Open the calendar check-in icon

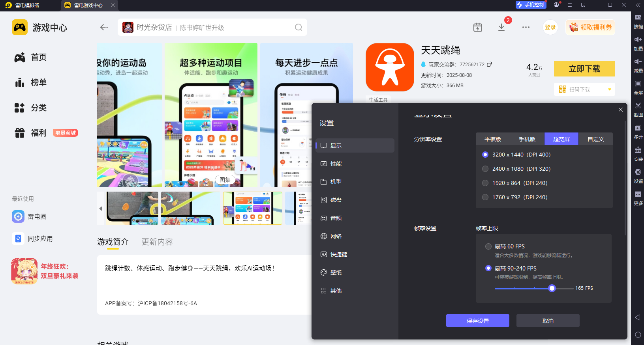478,27
